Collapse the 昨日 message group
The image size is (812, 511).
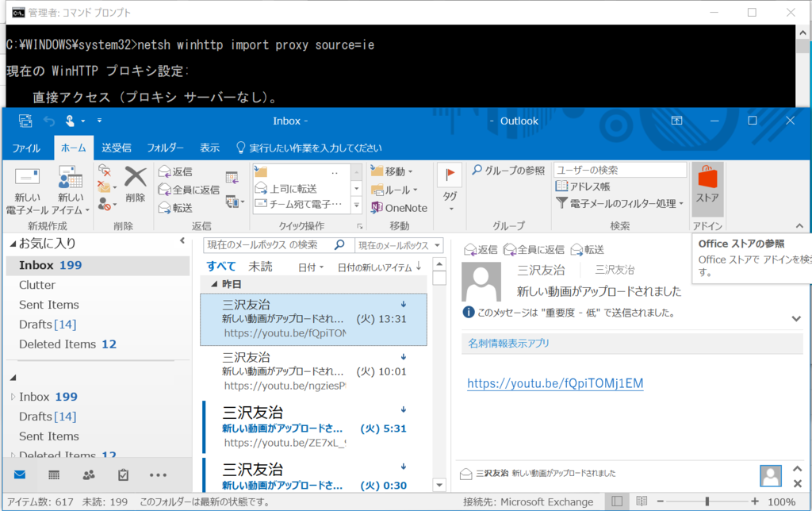(x=214, y=284)
